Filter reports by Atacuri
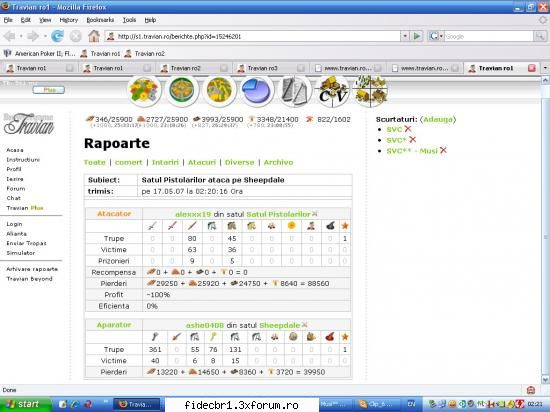This screenshot has width=550, height=412. pos(202,162)
